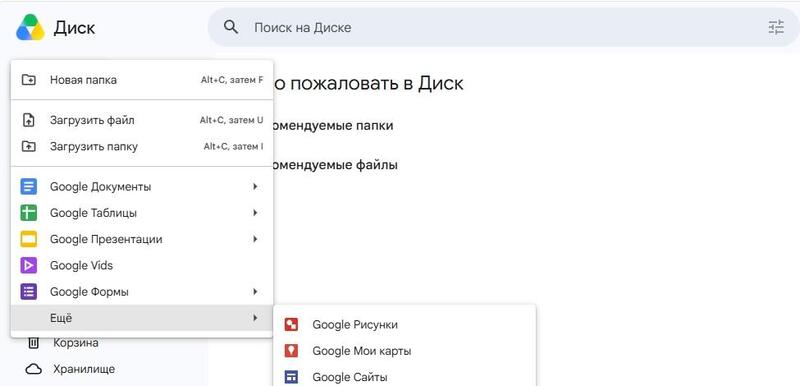
Task: Click the search magnifier icon
Action: pos(231,27)
